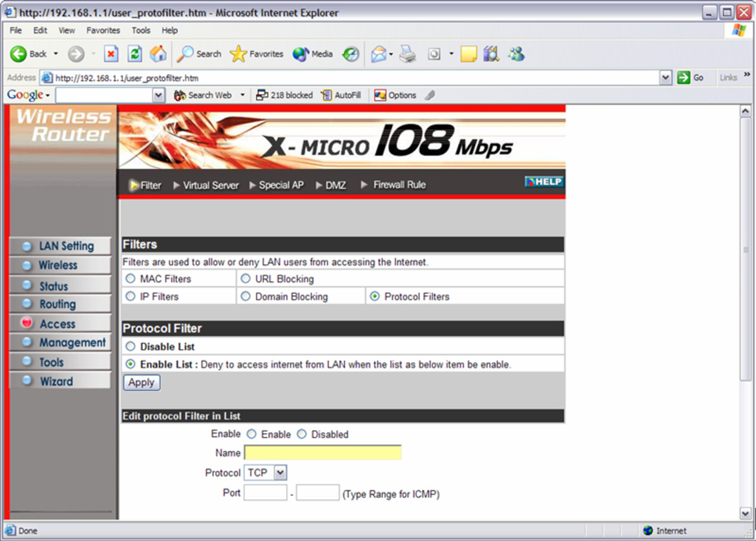Select the IP Filters radio button

coord(130,296)
